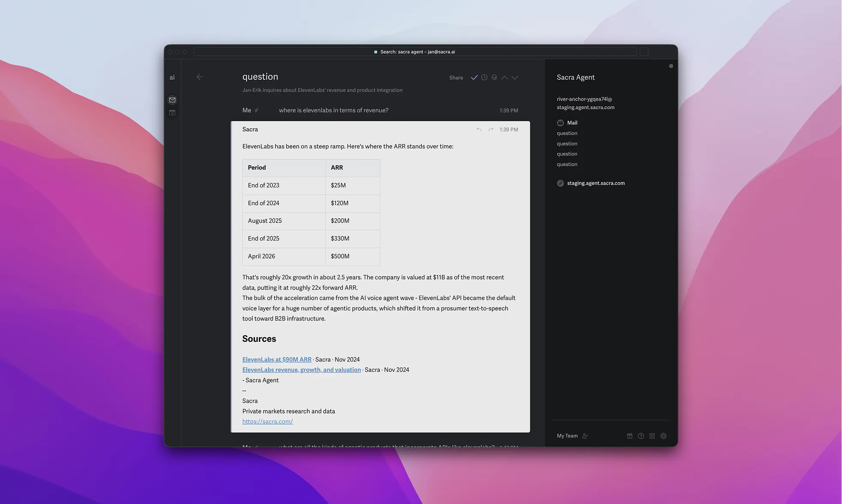The image size is (842, 504).
Task: Go back using the left arrow beside the question title
Action: 200,77
